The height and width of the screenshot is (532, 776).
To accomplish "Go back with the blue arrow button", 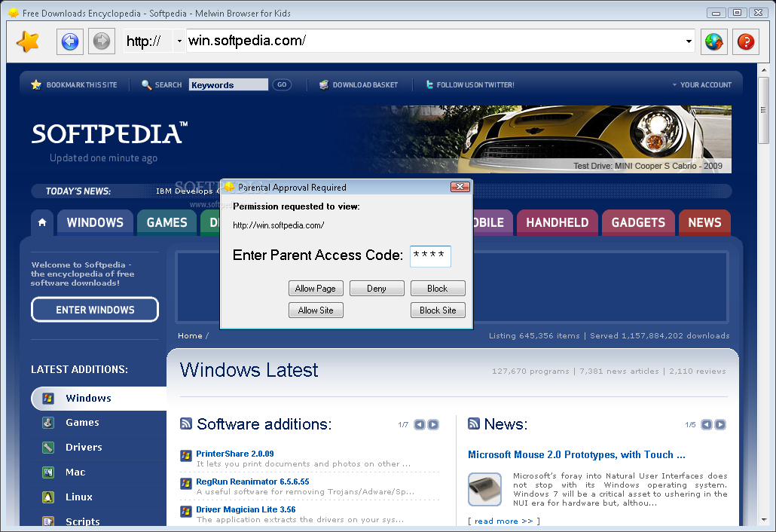I will click(70, 41).
